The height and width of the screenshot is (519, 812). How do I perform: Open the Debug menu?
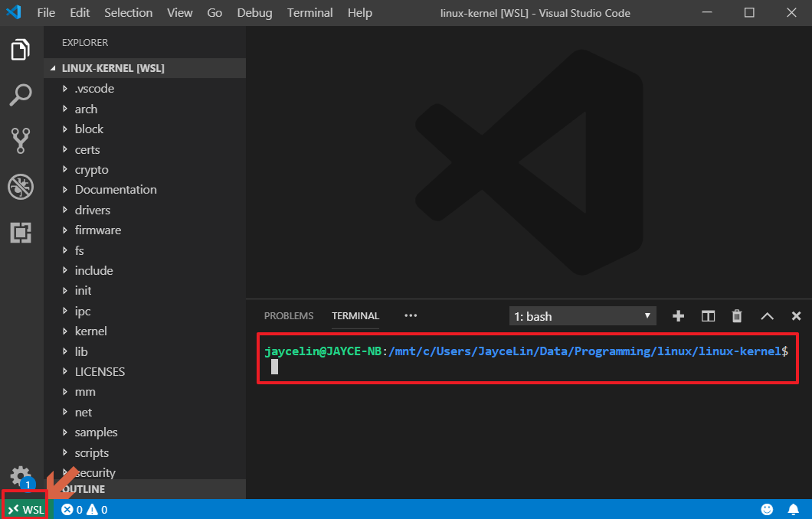[254, 12]
